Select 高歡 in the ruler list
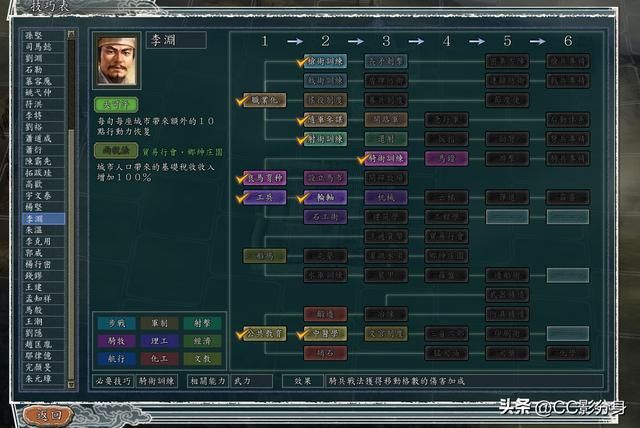Screen dimensions: 640x428 (43, 184)
